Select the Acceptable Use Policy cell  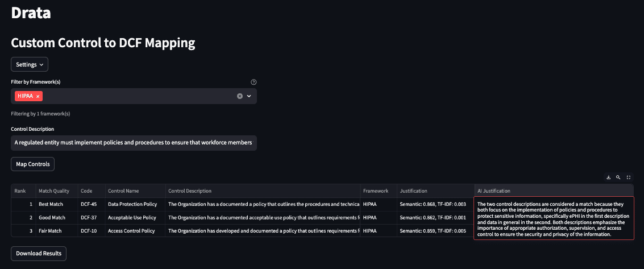pos(135,217)
